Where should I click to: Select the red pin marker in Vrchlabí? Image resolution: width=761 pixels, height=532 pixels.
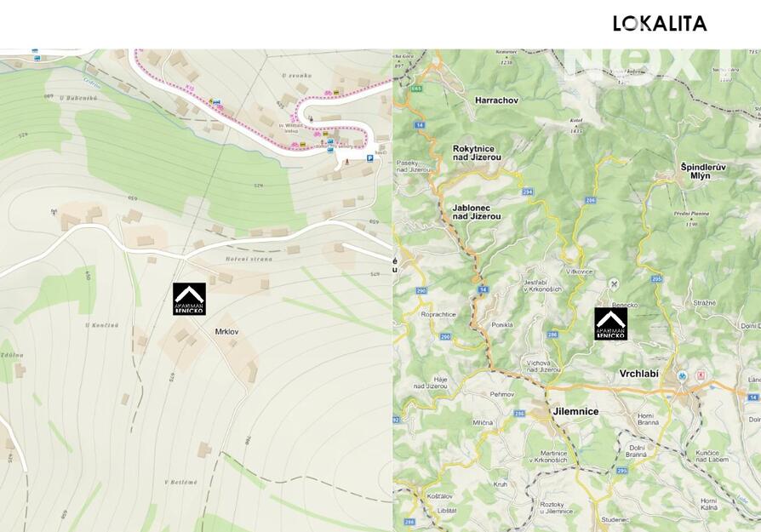coord(701,375)
